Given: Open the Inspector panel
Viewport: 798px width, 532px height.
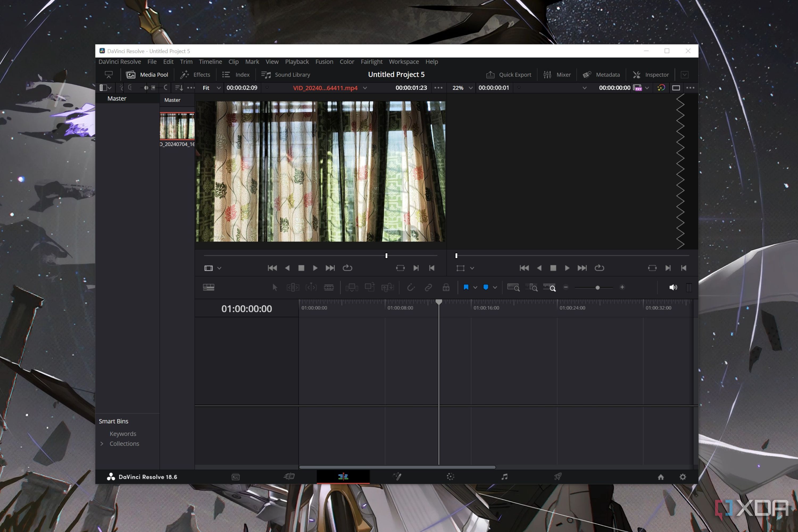Looking at the screenshot, I should pos(651,75).
